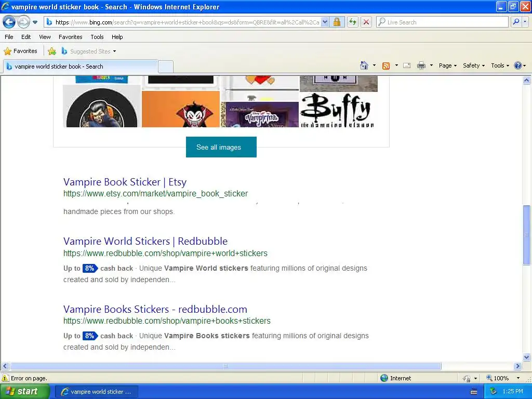Viewport: 532px width, 399px height.
Task: Click 8% cash back badge under World Stickers
Action: (x=90, y=269)
